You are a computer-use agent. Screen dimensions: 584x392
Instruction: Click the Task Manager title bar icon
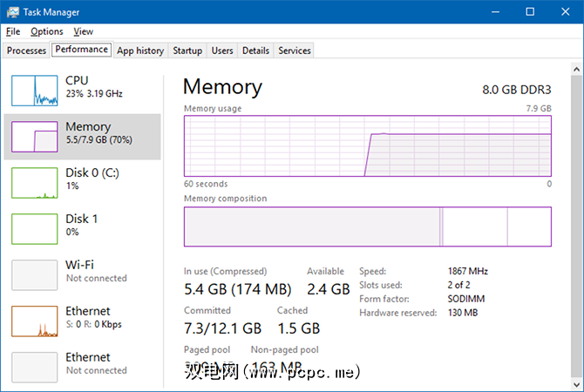coord(12,11)
